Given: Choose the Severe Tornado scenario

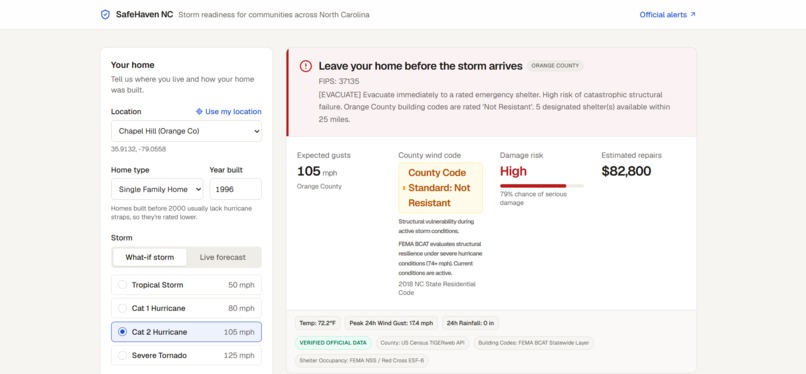Looking at the screenshot, I should click(x=186, y=356).
